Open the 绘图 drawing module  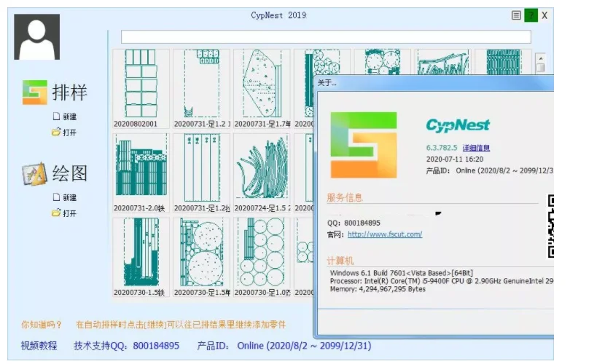click(55, 173)
